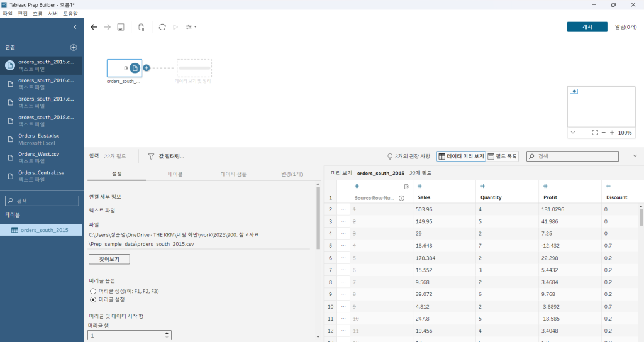Collapse the connections pane chevron
The height and width of the screenshot is (342, 644).
tap(75, 27)
